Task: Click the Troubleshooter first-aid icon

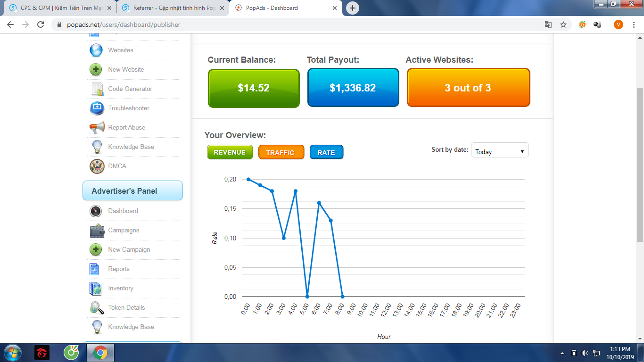Action: pyautogui.click(x=97, y=108)
